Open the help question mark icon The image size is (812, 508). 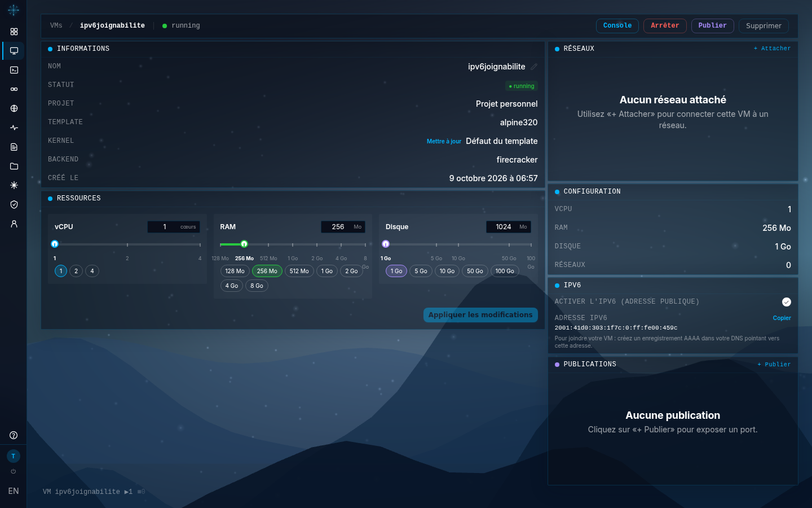click(x=14, y=435)
